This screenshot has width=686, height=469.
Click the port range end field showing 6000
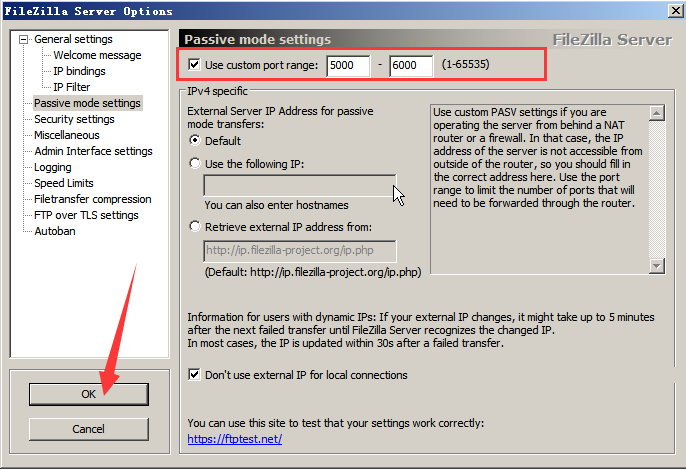pos(411,66)
